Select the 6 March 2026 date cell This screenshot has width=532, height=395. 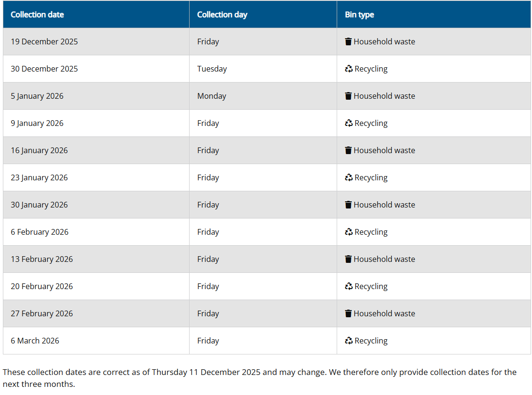click(35, 341)
